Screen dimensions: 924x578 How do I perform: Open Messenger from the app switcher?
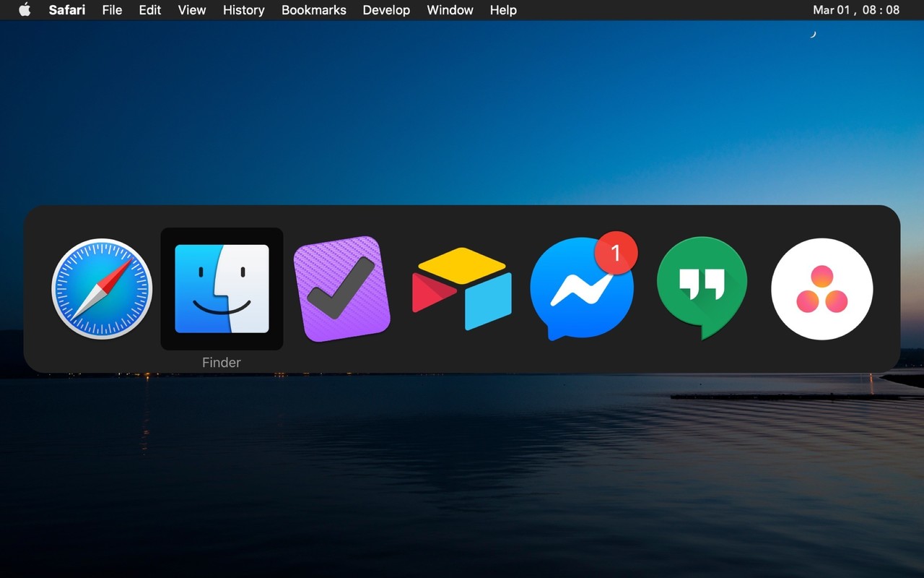582,289
